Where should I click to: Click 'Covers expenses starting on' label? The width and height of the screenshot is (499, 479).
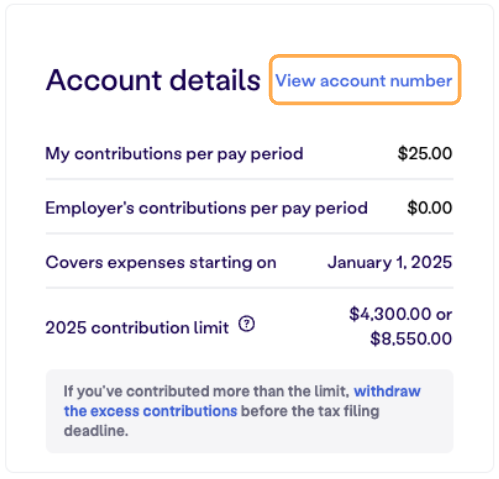(x=161, y=263)
